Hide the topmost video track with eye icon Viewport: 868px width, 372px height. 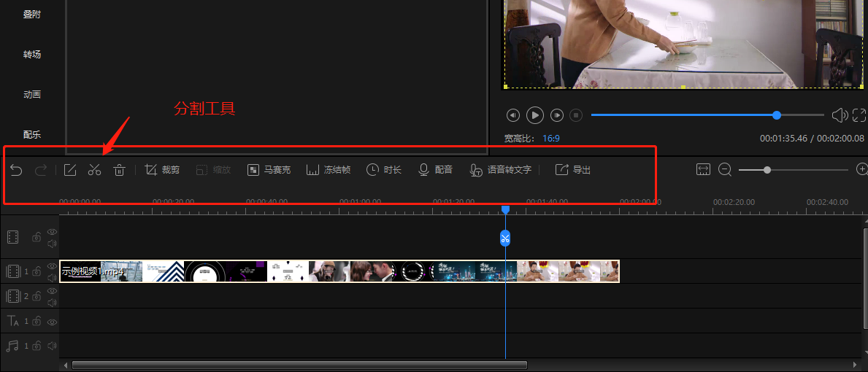pos(53,232)
